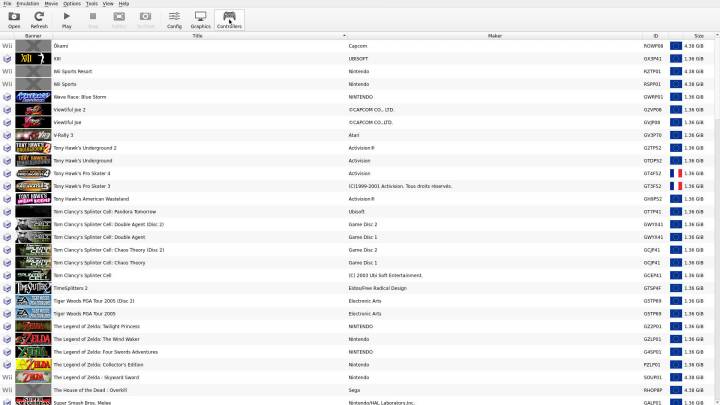Image resolution: width=720 pixels, height=405 pixels.
Task: Open the Tools menu
Action: [92, 4]
